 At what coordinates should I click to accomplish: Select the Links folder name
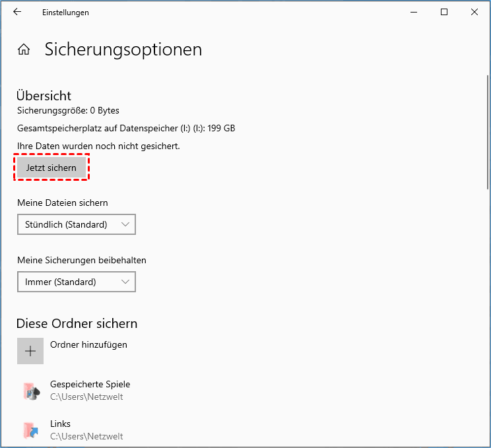coord(60,424)
